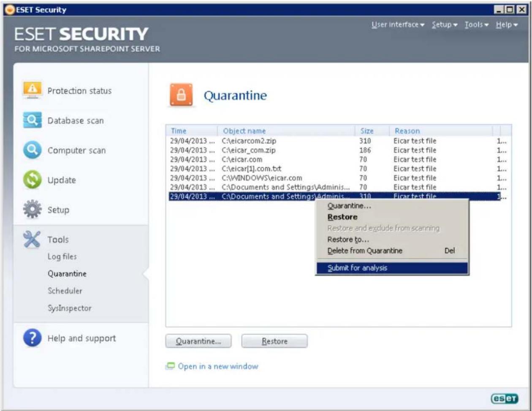532x411 pixels.
Task: Go to Update section
Action: 62,180
